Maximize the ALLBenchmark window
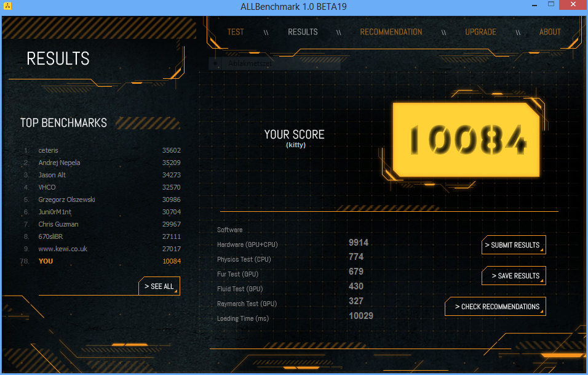Image resolution: width=588 pixels, height=375 pixels. point(550,4)
